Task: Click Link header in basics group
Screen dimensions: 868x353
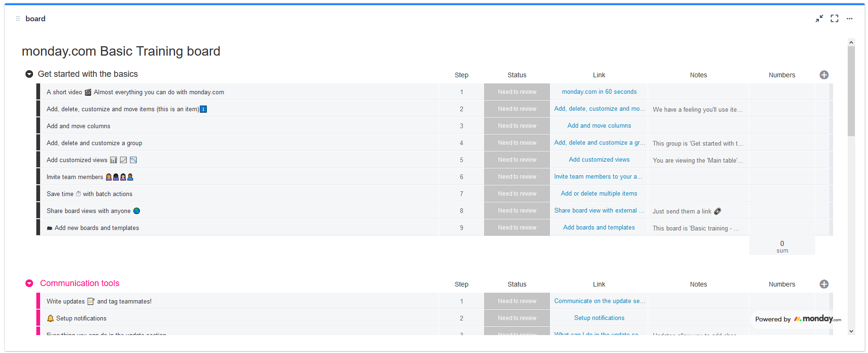Action: pyautogui.click(x=599, y=75)
